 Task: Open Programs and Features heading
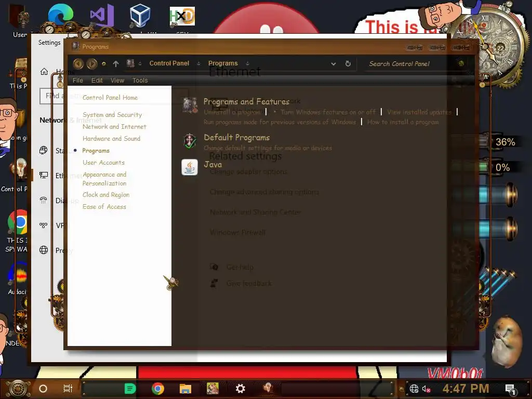coord(246,101)
